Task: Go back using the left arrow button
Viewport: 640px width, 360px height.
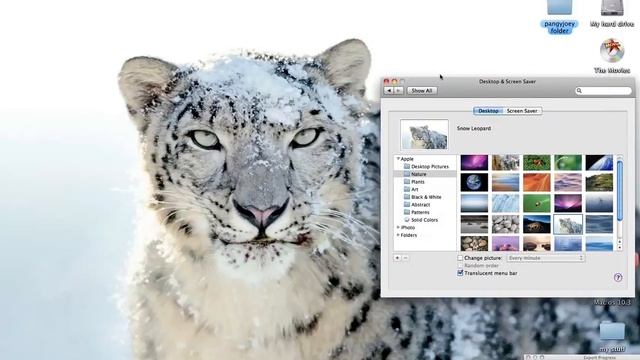Action: click(x=389, y=91)
